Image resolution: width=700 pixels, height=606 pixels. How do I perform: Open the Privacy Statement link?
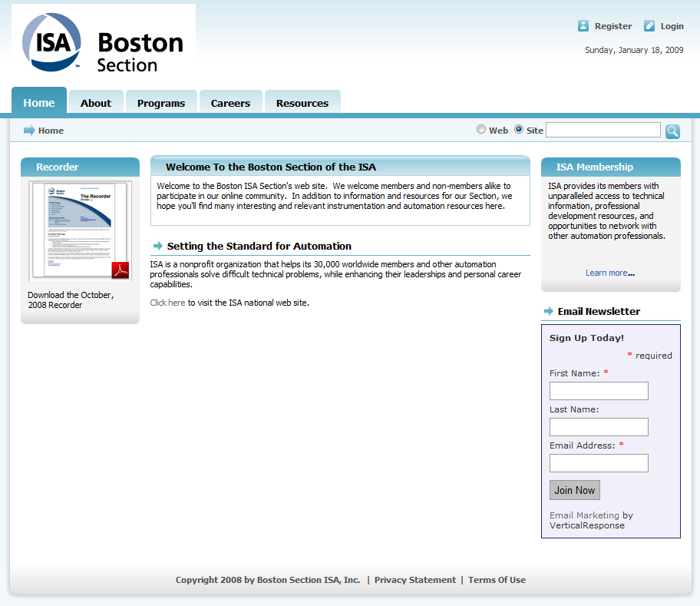point(415,580)
